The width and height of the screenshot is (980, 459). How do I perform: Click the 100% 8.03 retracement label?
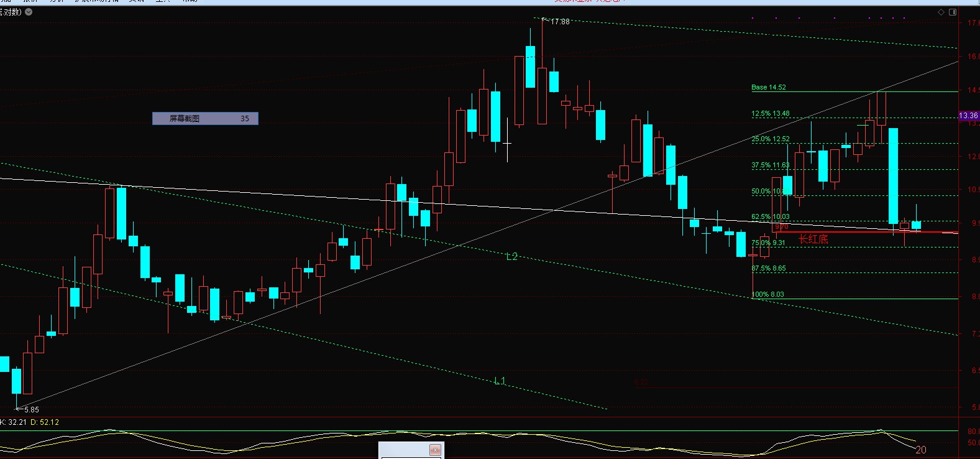768,295
